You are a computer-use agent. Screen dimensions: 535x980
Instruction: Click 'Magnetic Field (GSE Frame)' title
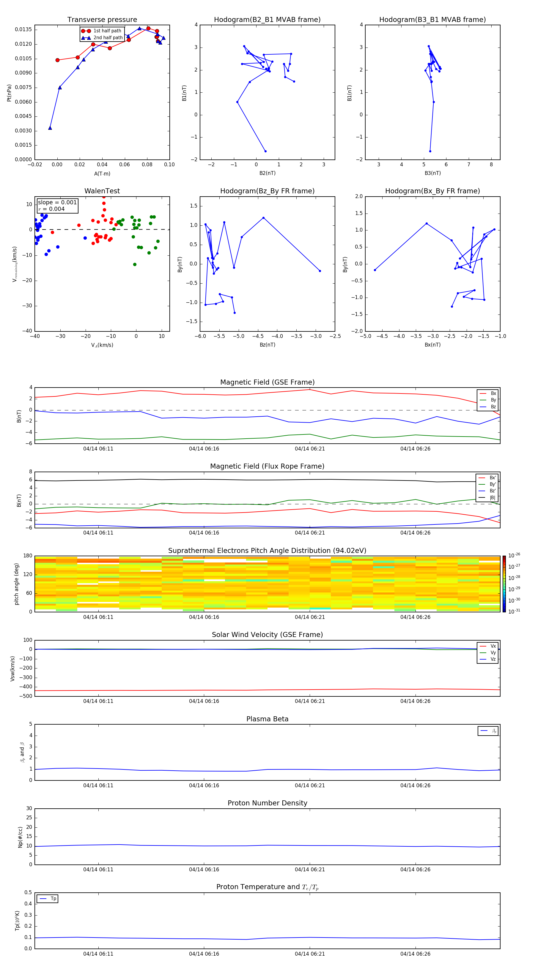click(x=267, y=382)
